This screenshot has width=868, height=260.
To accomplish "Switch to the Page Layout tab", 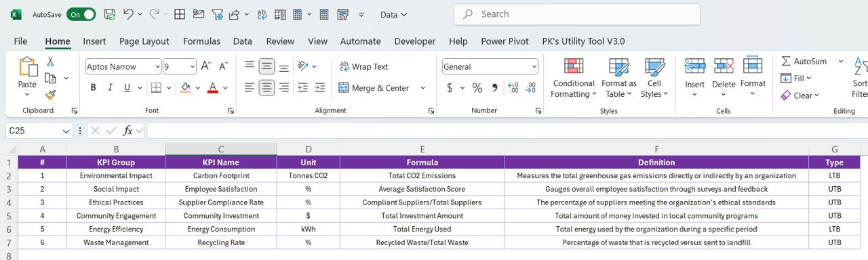I will pyautogui.click(x=144, y=41).
